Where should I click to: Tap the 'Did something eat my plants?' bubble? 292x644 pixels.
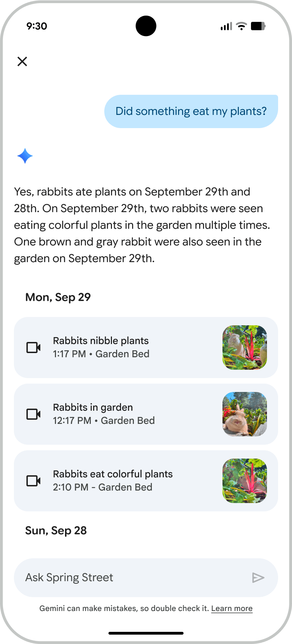click(191, 111)
